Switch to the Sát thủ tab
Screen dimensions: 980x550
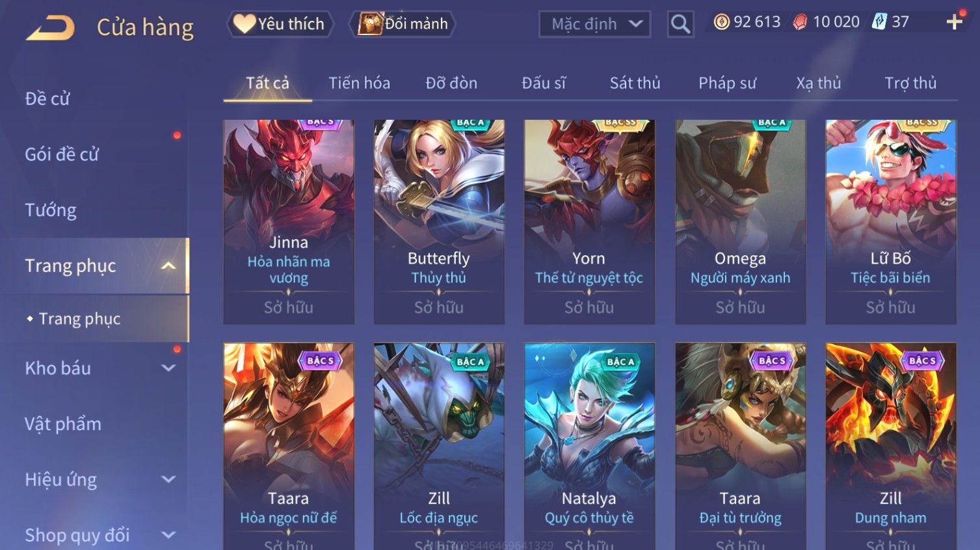point(635,83)
